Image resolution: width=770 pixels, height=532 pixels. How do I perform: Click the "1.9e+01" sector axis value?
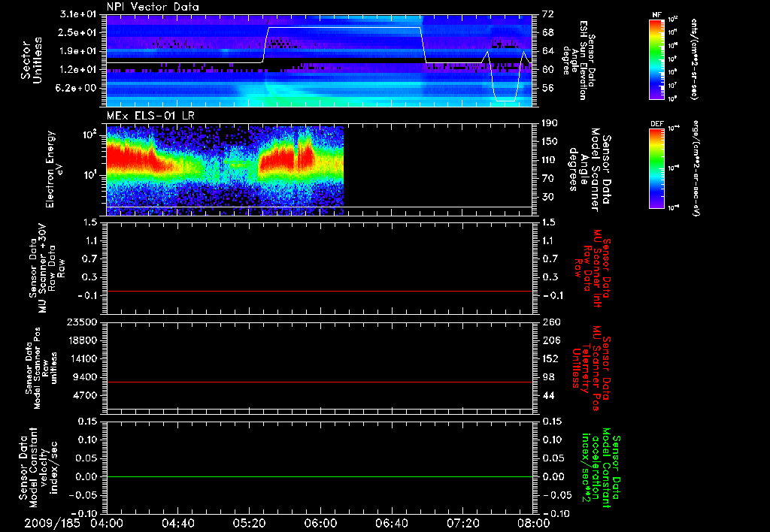pyautogui.click(x=78, y=51)
